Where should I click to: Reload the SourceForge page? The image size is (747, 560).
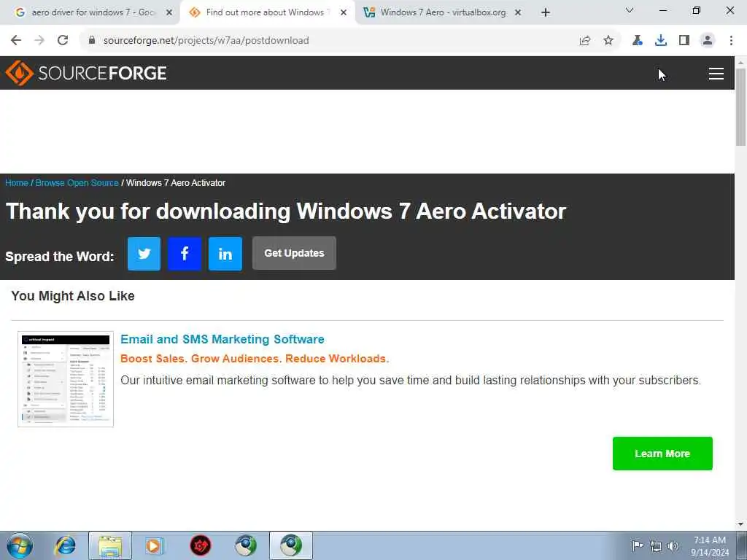(x=63, y=41)
